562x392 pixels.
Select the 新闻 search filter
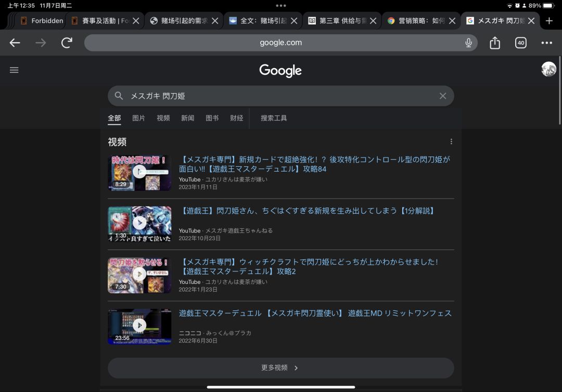tap(187, 118)
